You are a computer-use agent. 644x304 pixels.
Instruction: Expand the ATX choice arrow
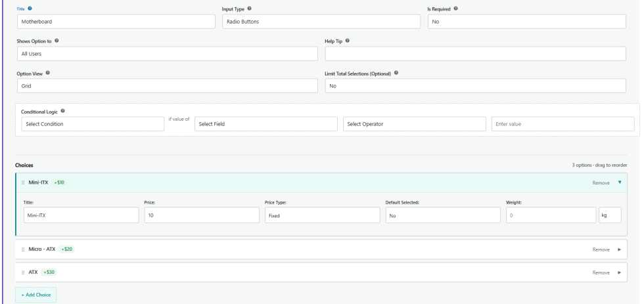click(620, 272)
